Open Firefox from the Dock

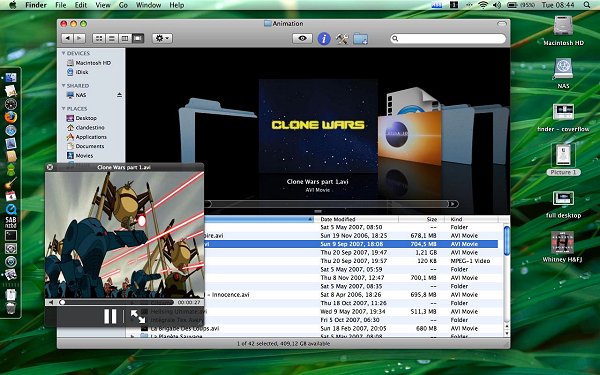[x=11, y=117]
